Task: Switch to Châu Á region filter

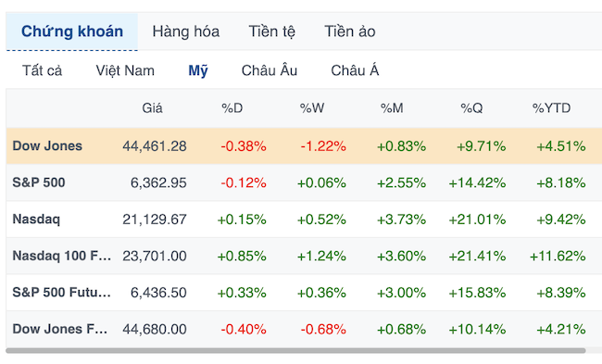Action: tap(355, 70)
